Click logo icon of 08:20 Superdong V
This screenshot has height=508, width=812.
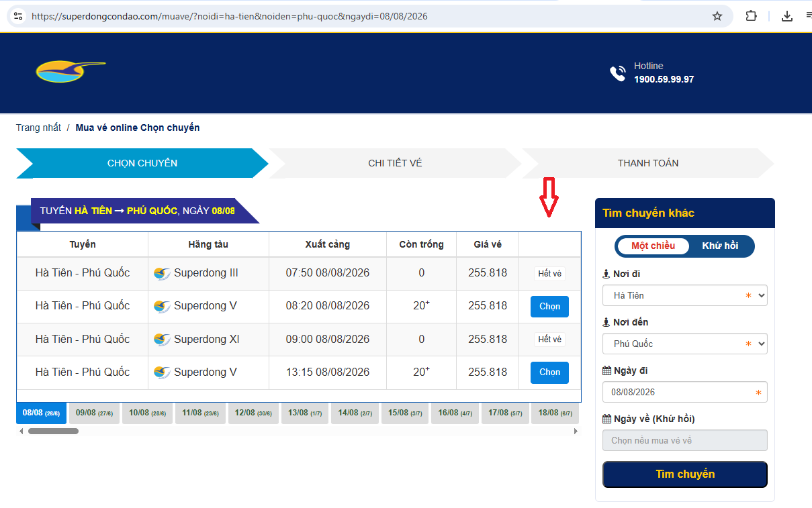[162, 307]
